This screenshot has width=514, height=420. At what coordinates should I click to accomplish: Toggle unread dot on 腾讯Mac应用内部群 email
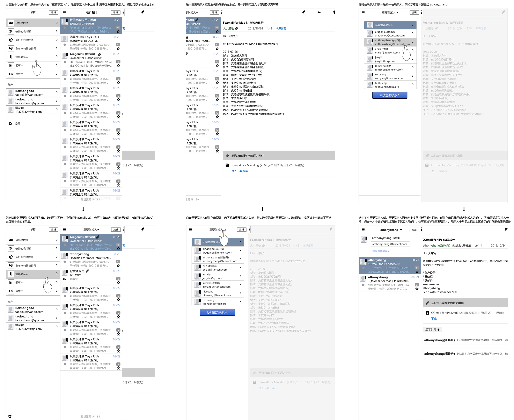pos(65,28)
